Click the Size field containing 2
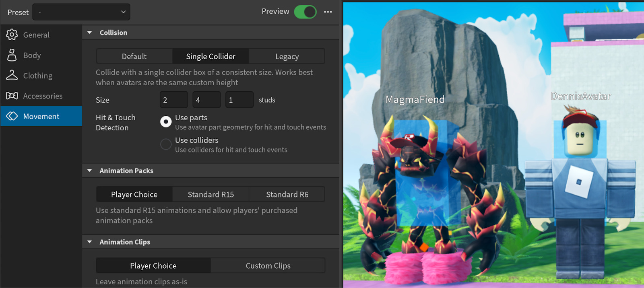The width and height of the screenshot is (644, 288). [x=174, y=100]
